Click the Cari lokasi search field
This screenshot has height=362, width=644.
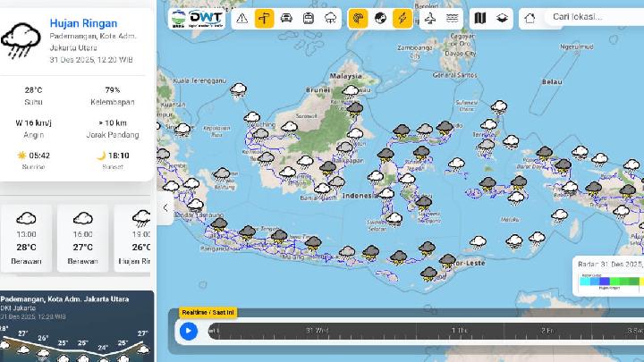tap(590, 17)
